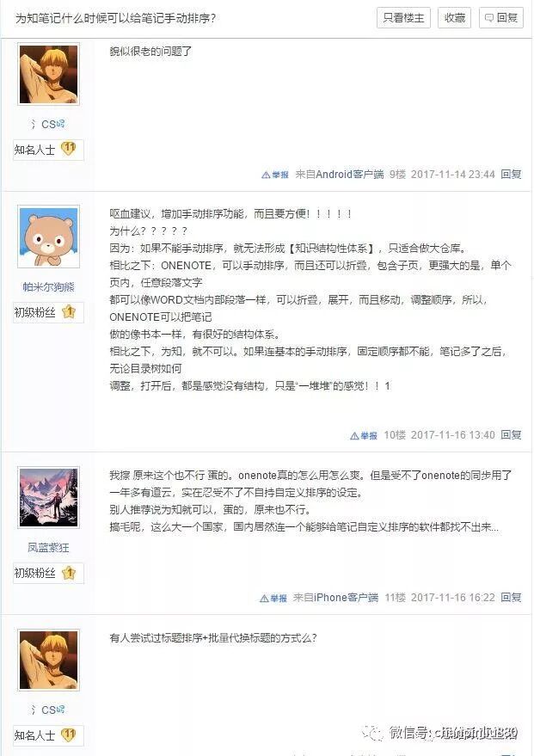Open username 凤蓝紫狂 profile

[48, 548]
